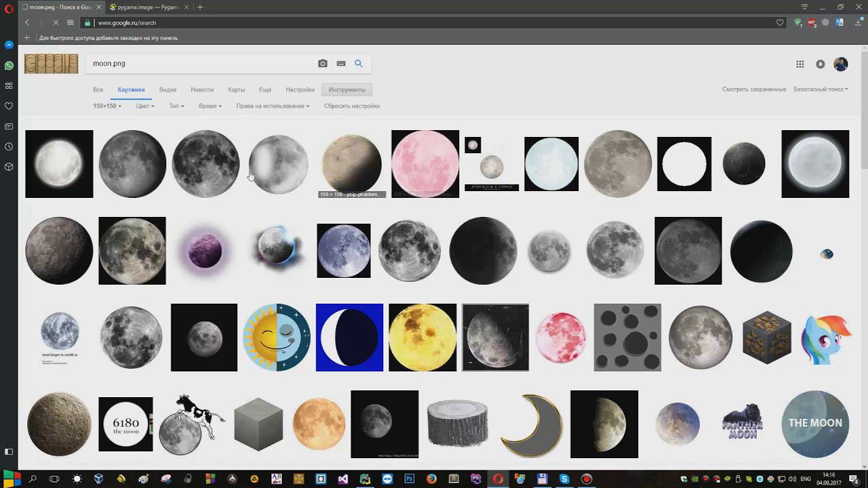Open the Opera main menu
868x488 pixels.
pyautogui.click(x=9, y=7)
